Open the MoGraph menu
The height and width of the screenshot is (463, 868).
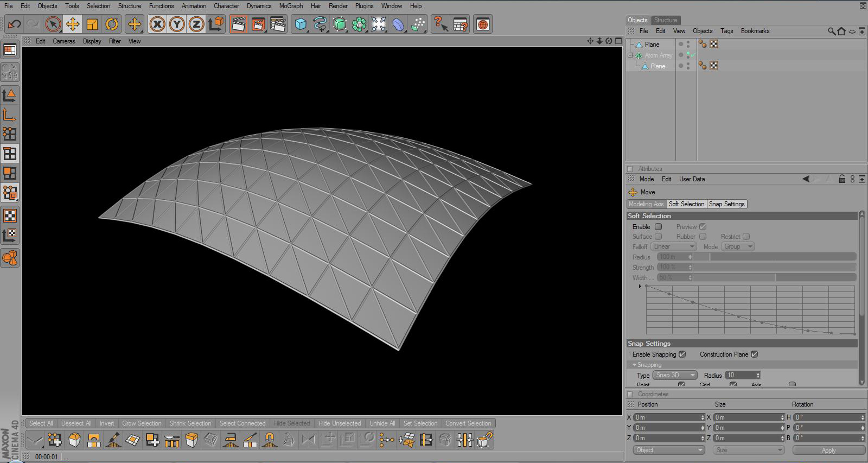click(291, 6)
